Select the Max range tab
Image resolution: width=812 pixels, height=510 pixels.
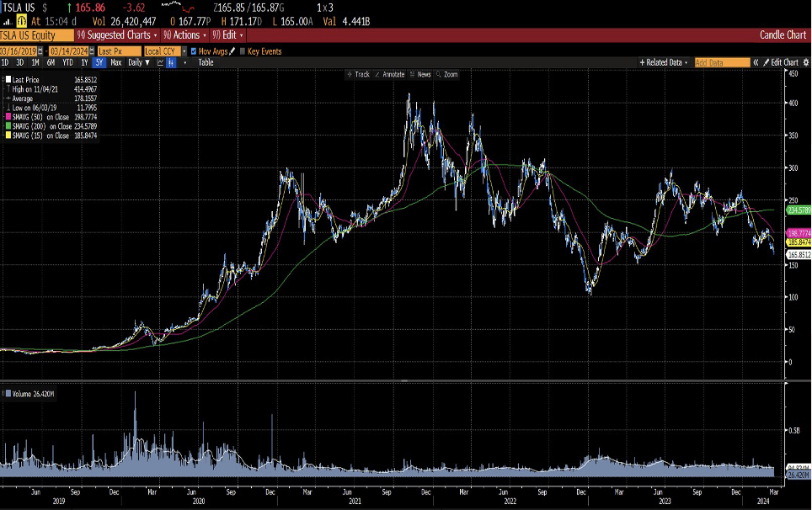coord(116,62)
